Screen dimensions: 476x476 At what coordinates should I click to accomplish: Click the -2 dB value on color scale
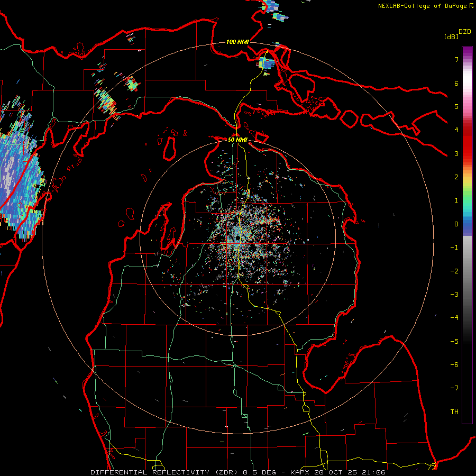pos(454,271)
